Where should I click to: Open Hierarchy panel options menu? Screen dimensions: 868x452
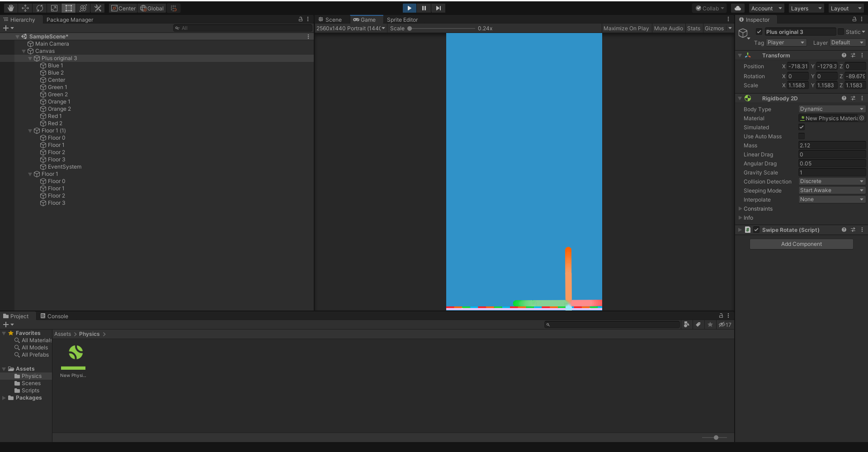[308, 19]
